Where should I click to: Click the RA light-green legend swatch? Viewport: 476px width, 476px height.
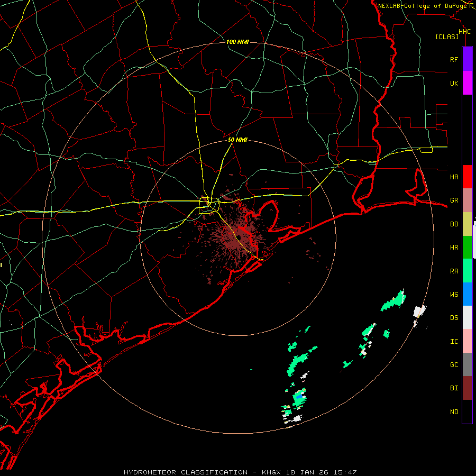tap(467, 271)
